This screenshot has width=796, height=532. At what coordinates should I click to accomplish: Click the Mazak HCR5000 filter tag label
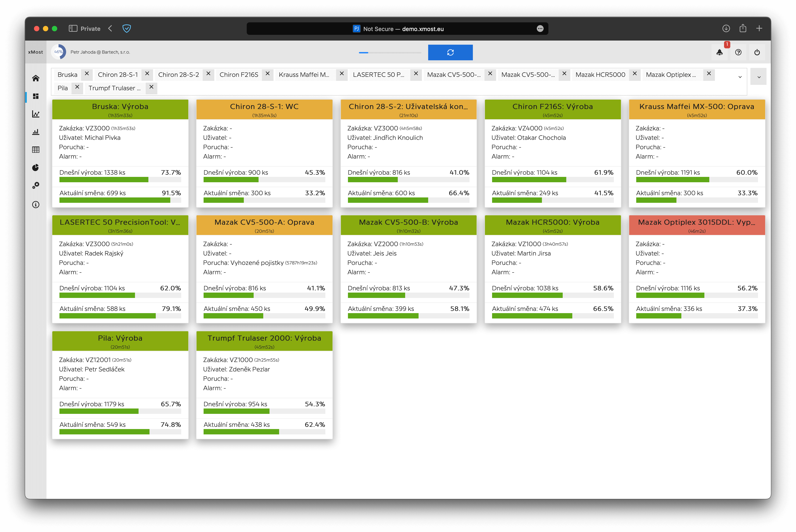600,75
